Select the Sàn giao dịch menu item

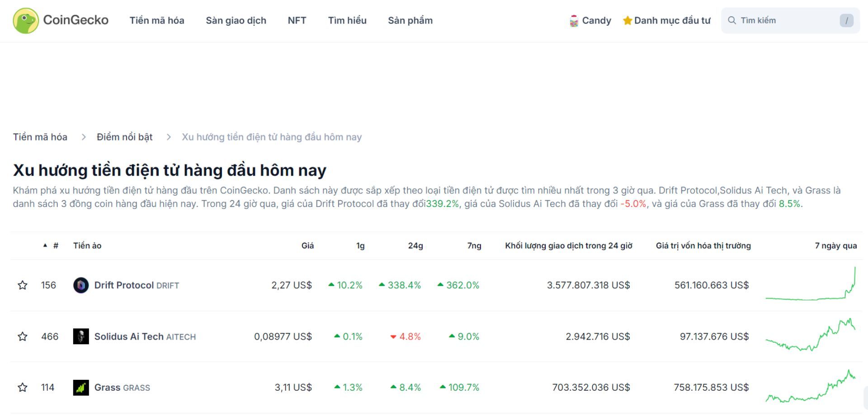coord(236,20)
